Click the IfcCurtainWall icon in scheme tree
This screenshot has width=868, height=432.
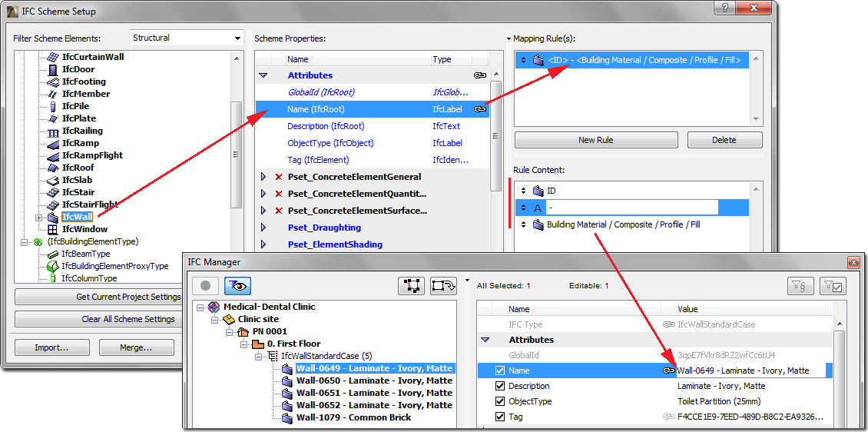(52, 57)
